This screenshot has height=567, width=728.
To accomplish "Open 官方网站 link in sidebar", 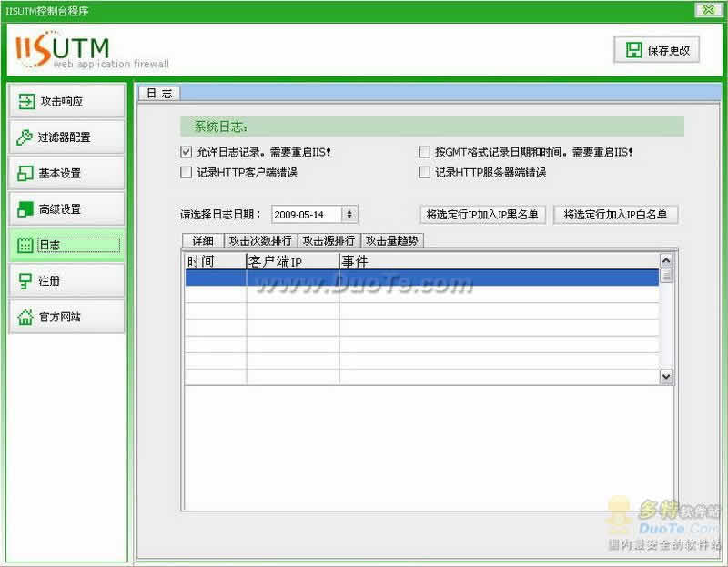I will [x=66, y=317].
